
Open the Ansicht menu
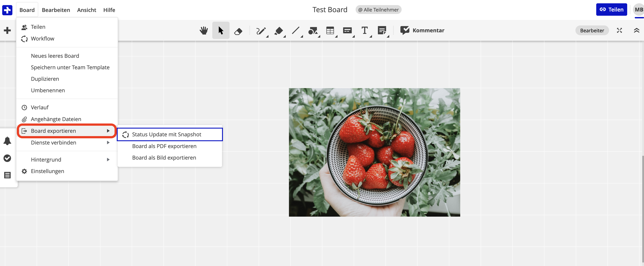[x=86, y=10]
